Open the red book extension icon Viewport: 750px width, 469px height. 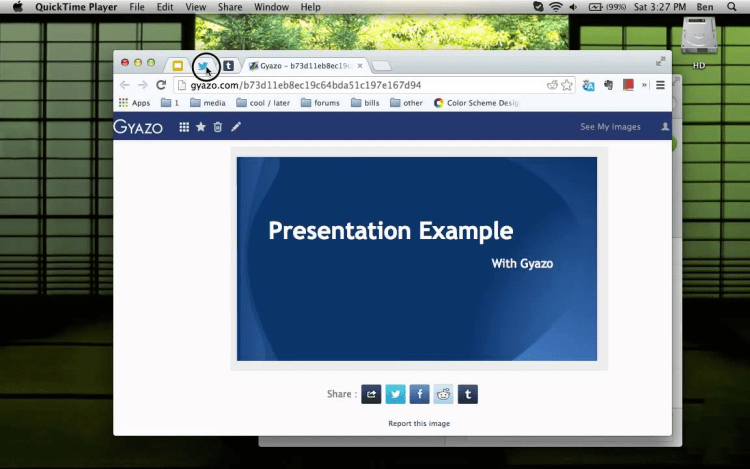[x=628, y=85]
